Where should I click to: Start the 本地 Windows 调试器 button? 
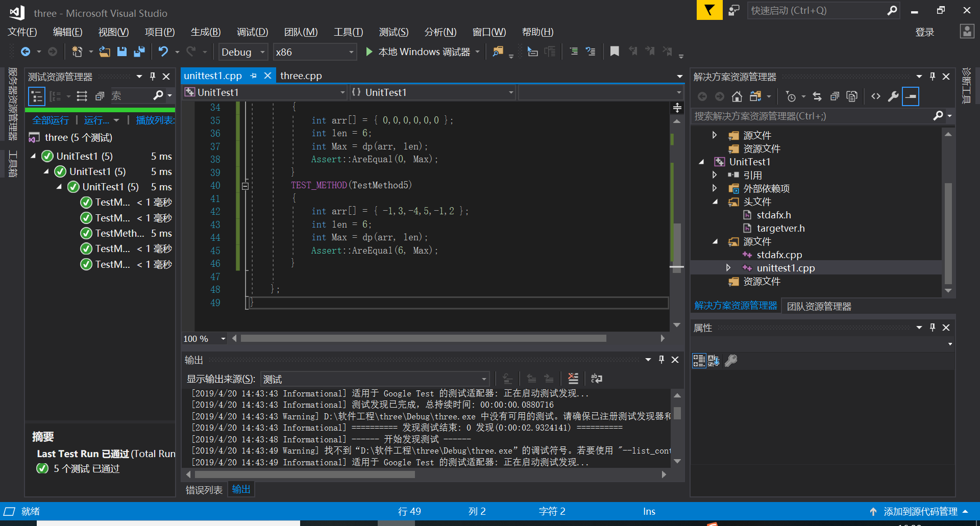419,52
